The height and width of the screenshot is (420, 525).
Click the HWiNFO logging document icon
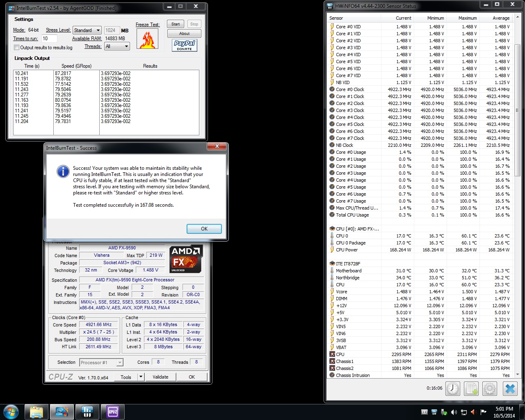[472, 388]
